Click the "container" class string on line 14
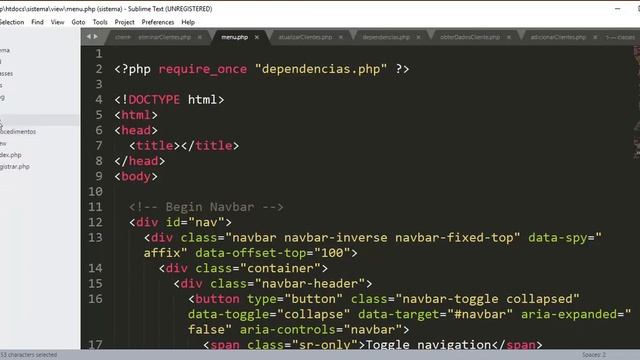 coord(280,268)
